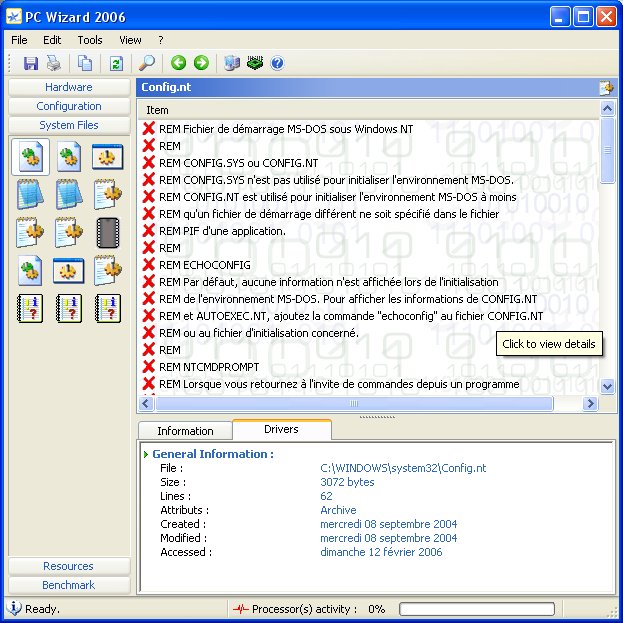Open the Resources category

pyautogui.click(x=69, y=566)
